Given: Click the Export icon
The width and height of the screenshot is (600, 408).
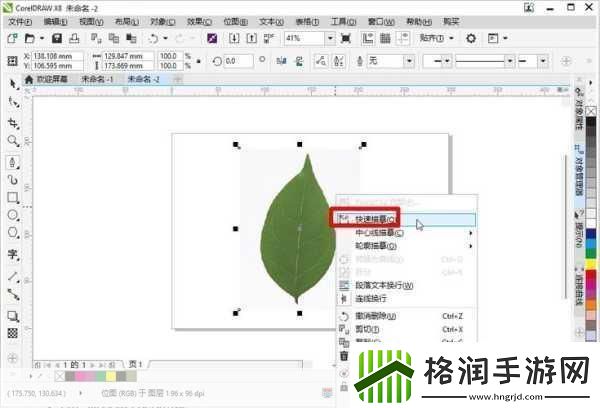Looking at the screenshot, I should 251,38.
